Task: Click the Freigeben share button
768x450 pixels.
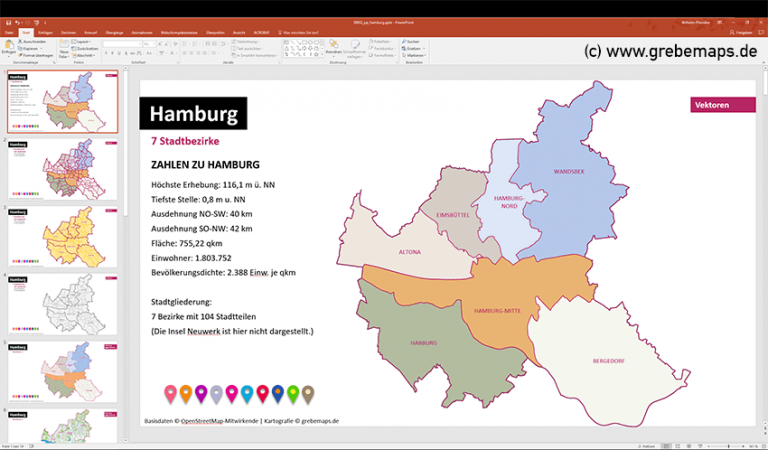Action: tap(741, 32)
